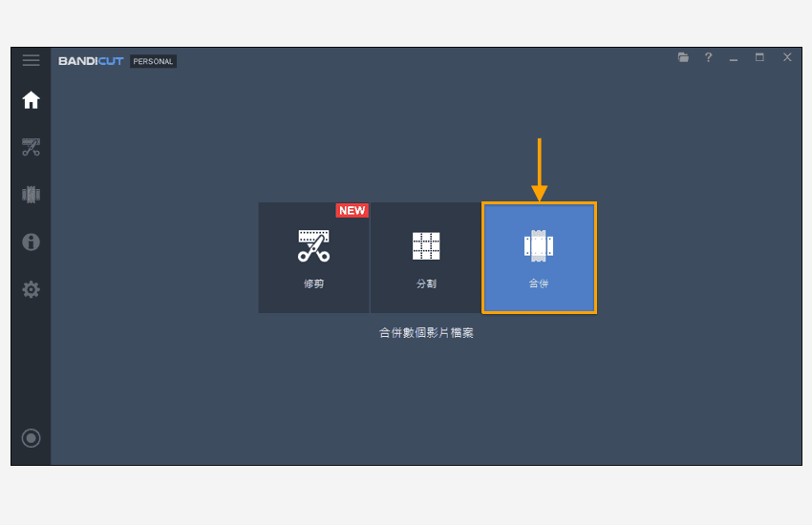Image resolution: width=812 pixels, height=525 pixels.
Task: Click the open file folder icon
Action: point(683,57)
